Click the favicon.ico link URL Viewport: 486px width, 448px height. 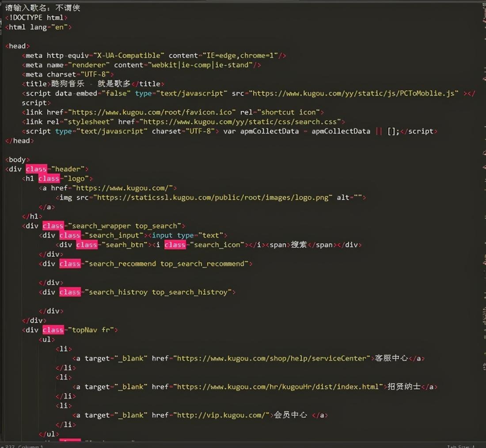tap(152, 112)
